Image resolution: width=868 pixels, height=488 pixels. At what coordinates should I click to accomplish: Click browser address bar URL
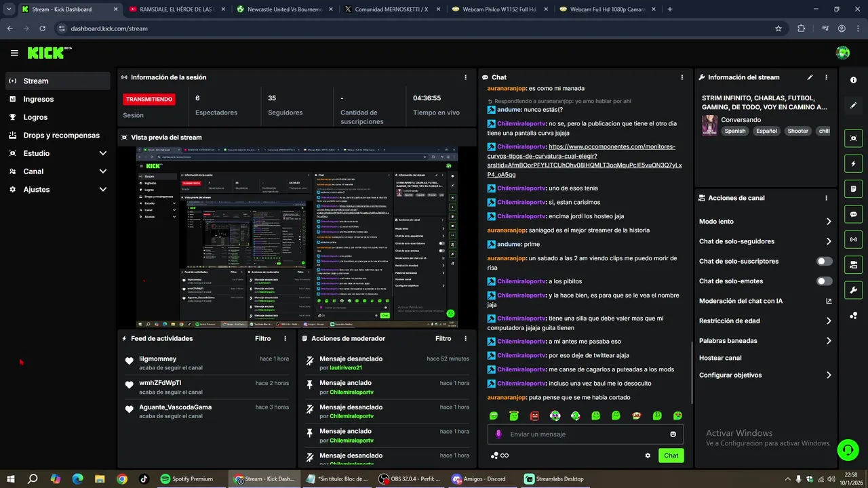tap(109, 28)
